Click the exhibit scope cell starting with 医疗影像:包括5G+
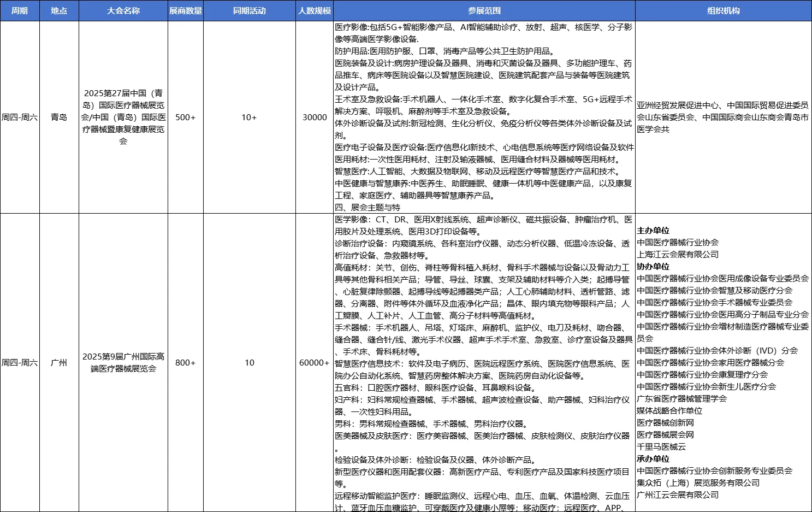The width and height of the screenshot is (812, 512). point(484,117)
